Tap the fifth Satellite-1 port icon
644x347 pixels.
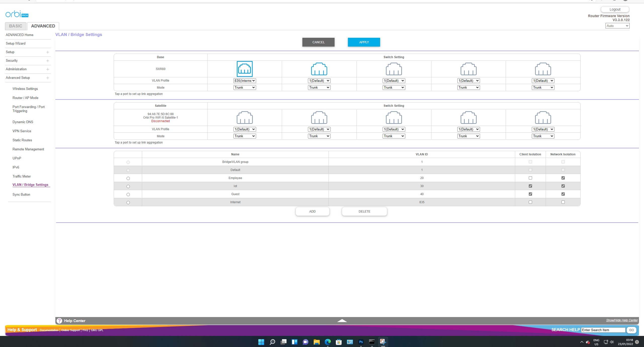(543, 117)
